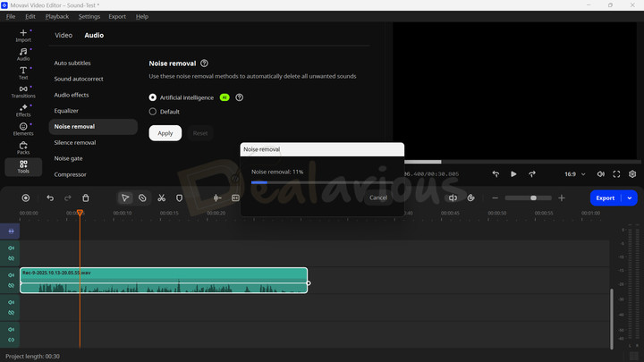This screenshot has width=644, height=362.
Task: Delete selected clip with trash icon
Action: (x=86, y=198)
